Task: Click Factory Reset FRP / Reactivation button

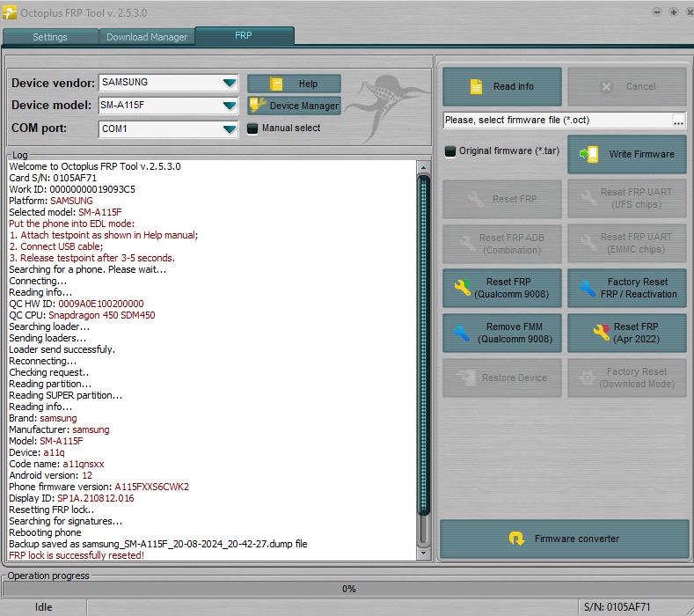Action: click(x=627, y=288)
